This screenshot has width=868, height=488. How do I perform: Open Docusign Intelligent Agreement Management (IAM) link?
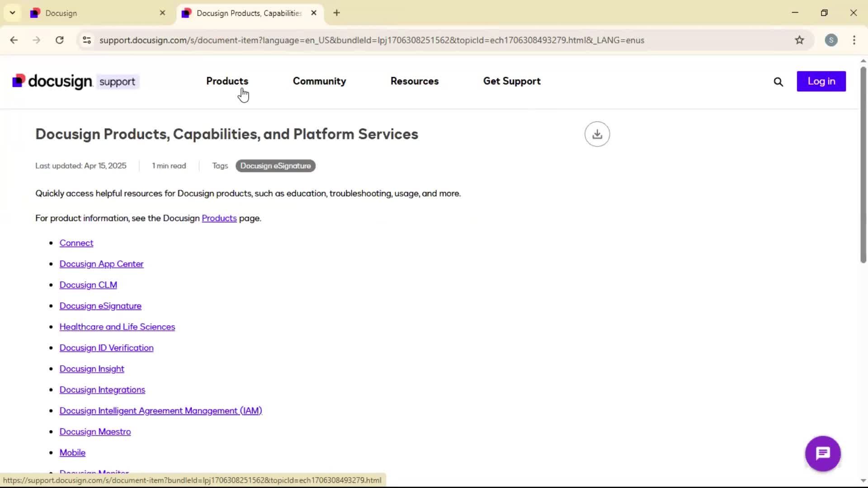tap(160, 411)
